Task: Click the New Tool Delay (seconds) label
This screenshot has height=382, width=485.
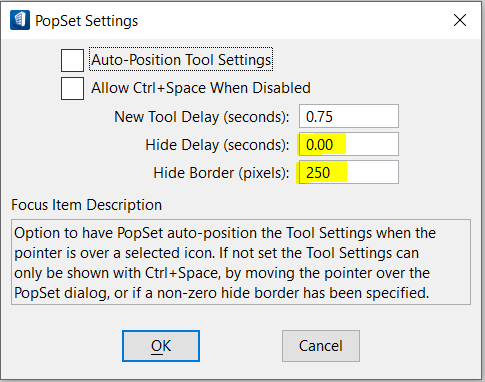Action: [x=201, y=117]
